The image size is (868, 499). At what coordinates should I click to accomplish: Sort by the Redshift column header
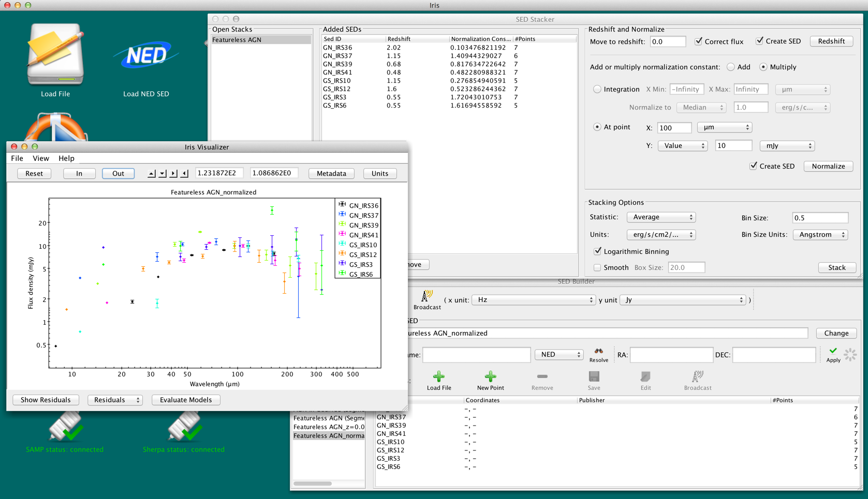(x=417, y=39)
